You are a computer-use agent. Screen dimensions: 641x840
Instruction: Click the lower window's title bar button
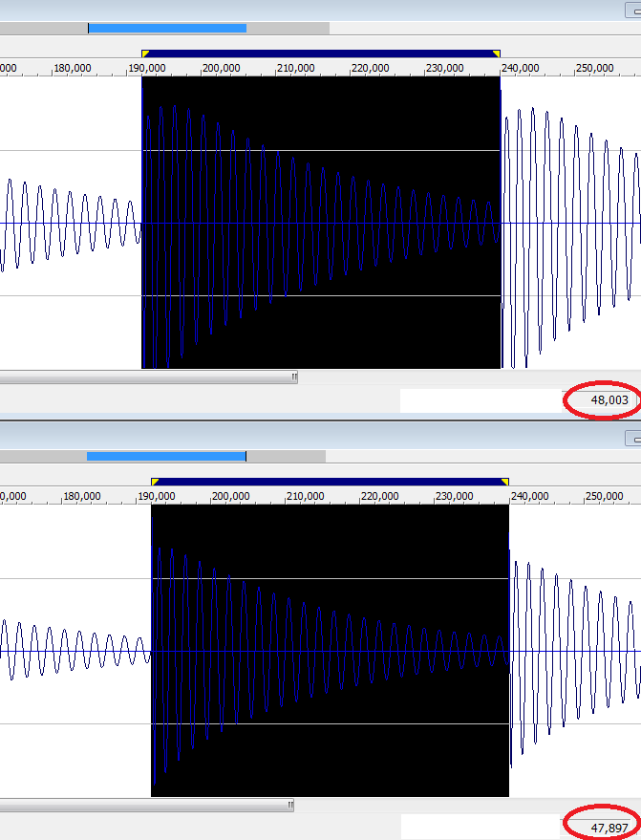tap(633, 439)
